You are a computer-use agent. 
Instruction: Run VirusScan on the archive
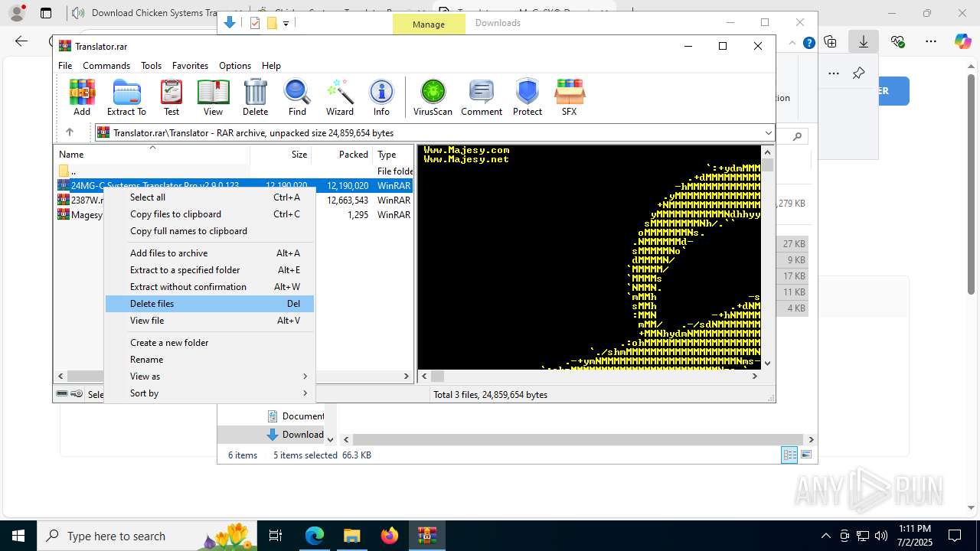pos(433,97)
